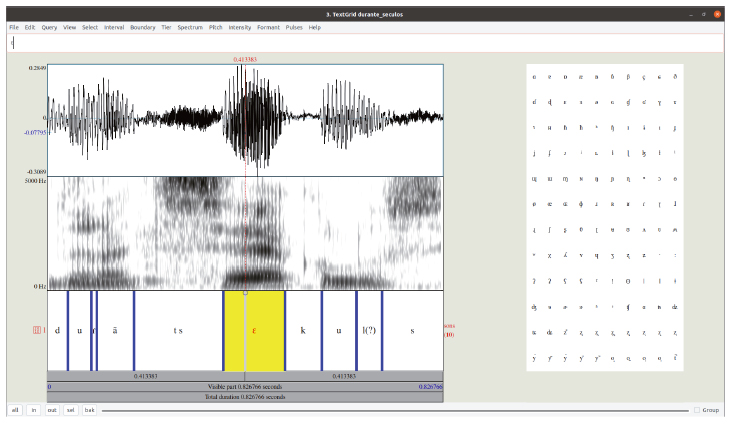Play the 'Visible part 0.826766 seconds' bar
This screenshot has height=424, width=731.
click(x=245, y=386)
